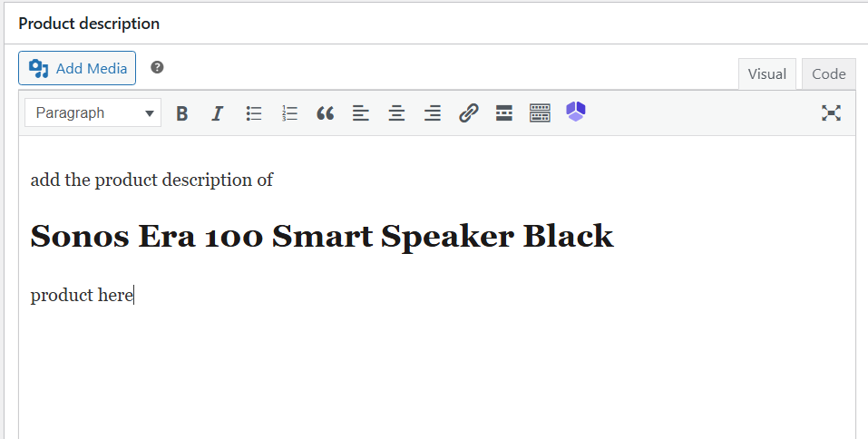Screen dimensions: 868x439
Task: Toggle italic formatting
Action: coord(218,113)
